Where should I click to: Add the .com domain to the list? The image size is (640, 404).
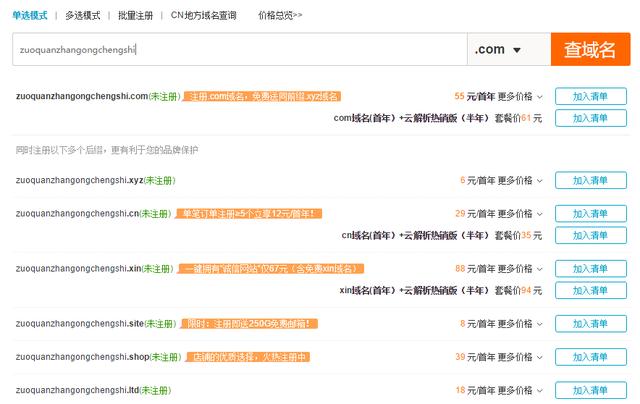click(x=591, y=96)
